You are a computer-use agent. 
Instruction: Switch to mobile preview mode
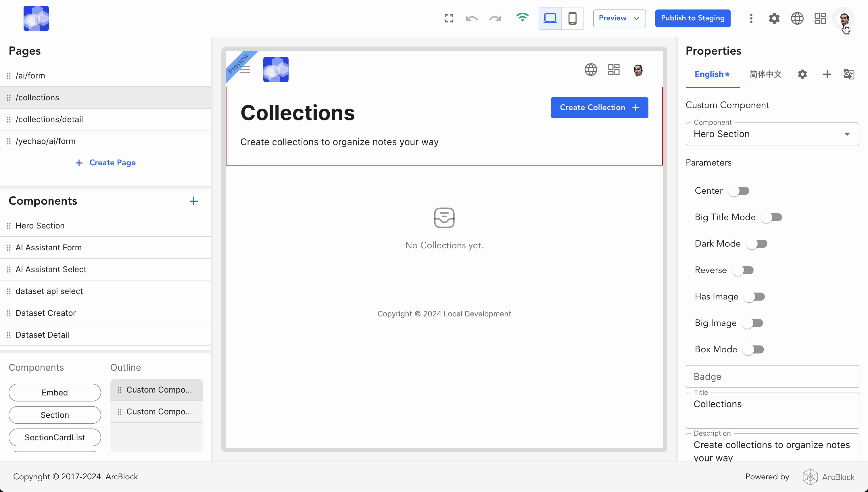pos(573,18)
